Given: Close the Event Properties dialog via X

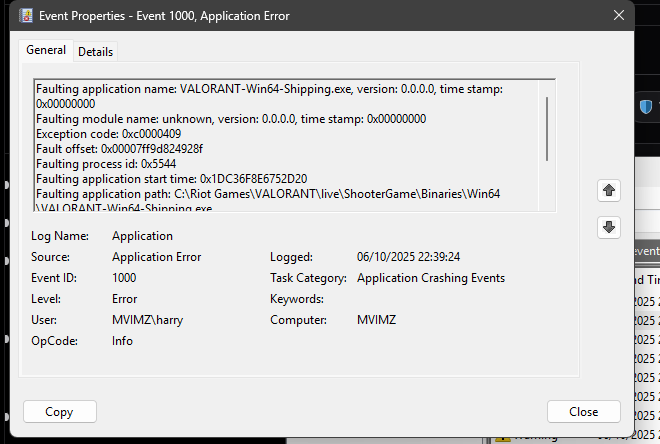Looking at the screenshot, I should [x=619, y=16].
